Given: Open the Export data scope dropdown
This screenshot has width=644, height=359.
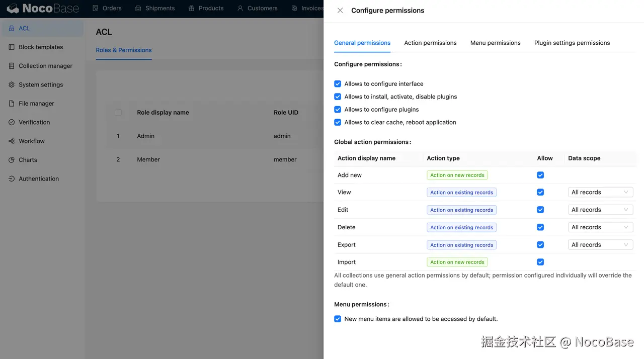Looking at the screenshot, I should pos(600,245).
